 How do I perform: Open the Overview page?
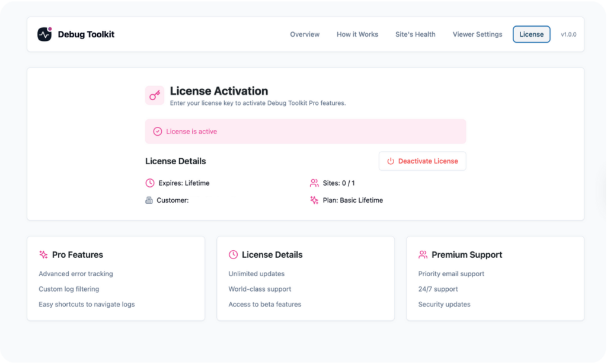click(304, 34)
